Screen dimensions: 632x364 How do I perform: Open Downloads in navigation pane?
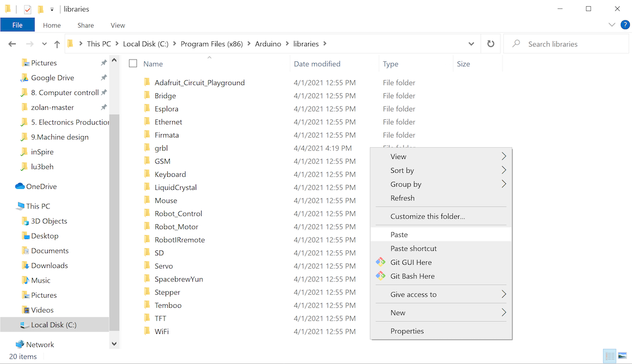pyautogui.click(x=49, y=265)
